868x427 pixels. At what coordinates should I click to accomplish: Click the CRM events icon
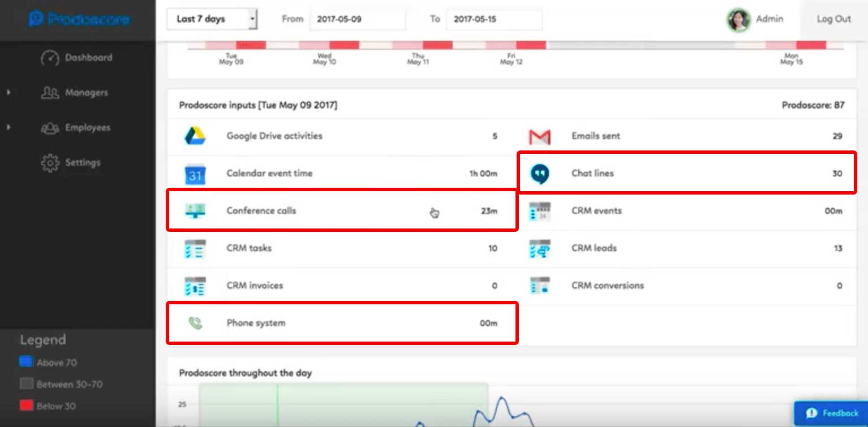click(539, 211)
